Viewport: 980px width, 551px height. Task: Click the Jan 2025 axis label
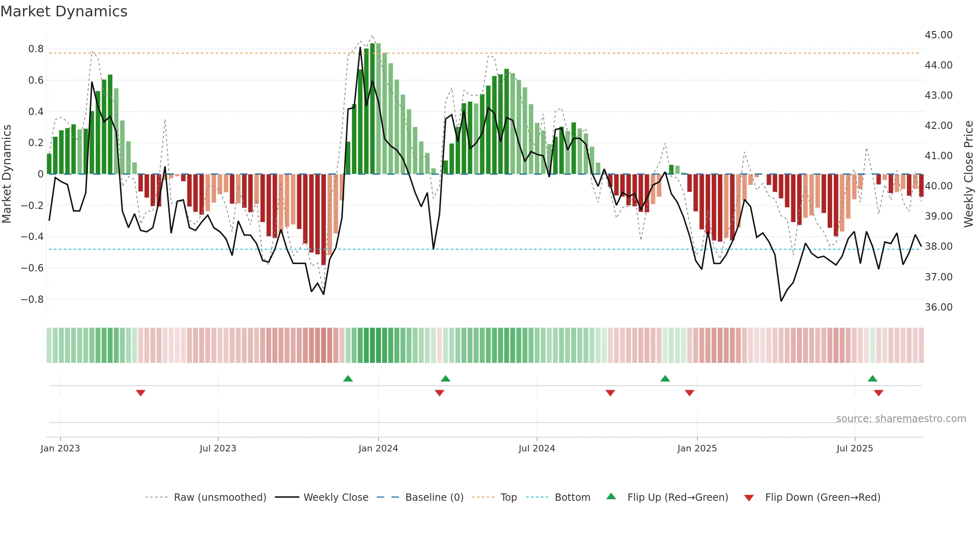(697, 448)
